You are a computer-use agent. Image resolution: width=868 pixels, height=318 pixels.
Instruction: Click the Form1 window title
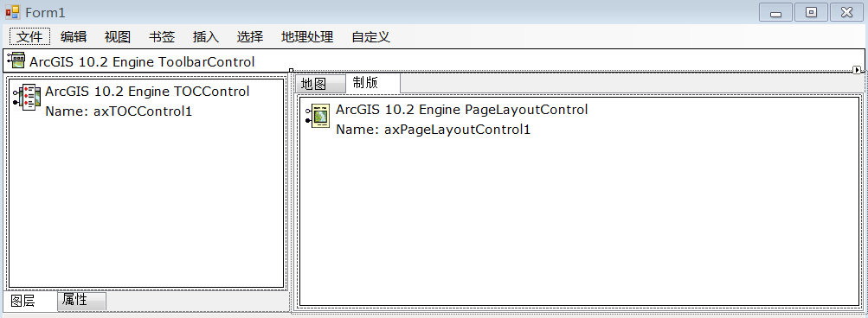click(x=45, y=12)
